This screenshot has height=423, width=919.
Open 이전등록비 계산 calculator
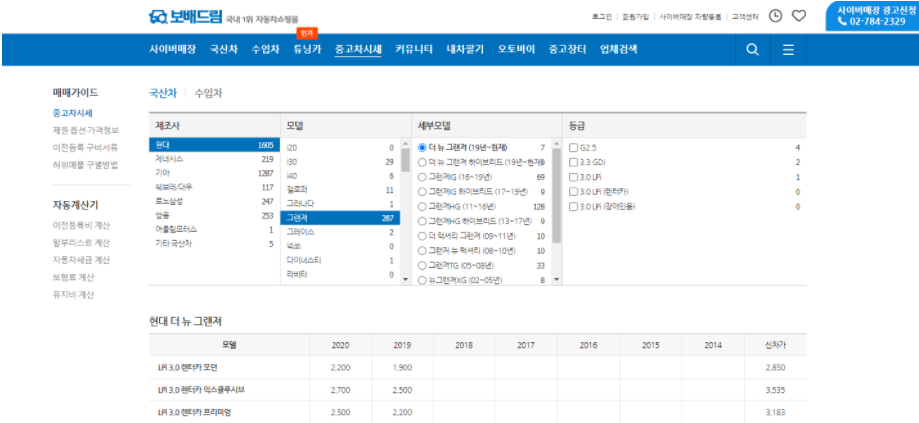pyautogui.click(x=81, y=225)
